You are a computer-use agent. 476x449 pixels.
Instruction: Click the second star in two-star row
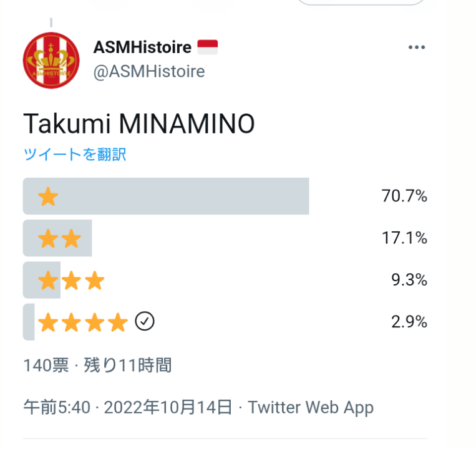click(x=71, y=238)
